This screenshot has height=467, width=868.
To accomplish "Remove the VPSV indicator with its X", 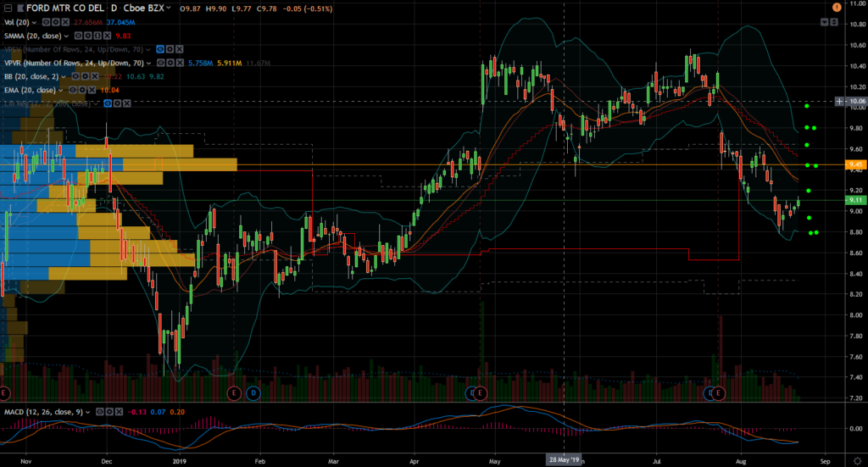I will tap(180, 49).
